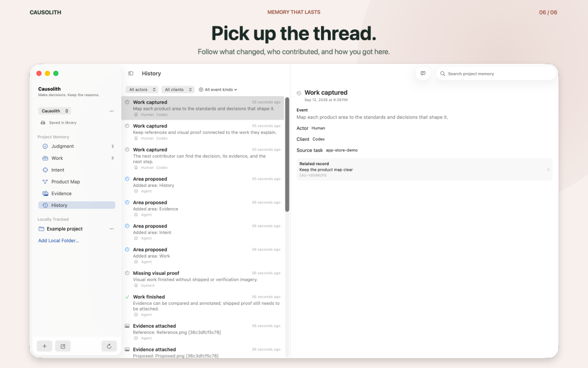Select Area proposed: Added area: History

point(203,185)
